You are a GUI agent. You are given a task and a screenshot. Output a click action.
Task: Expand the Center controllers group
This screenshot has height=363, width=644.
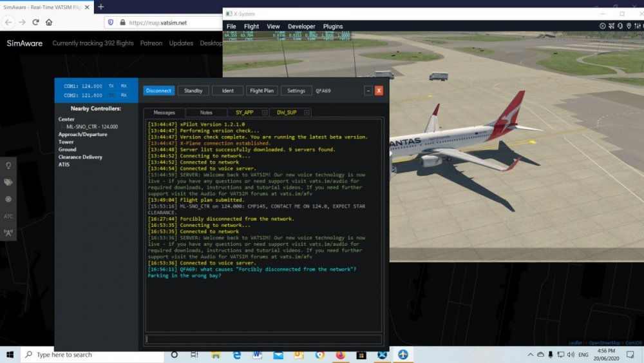coord(66,119)
